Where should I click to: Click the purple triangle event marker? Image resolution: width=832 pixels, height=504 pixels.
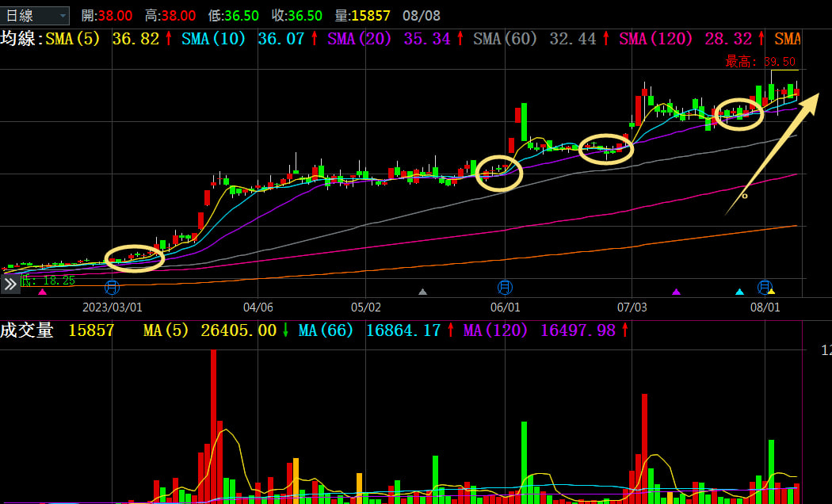tap(676, 292)
